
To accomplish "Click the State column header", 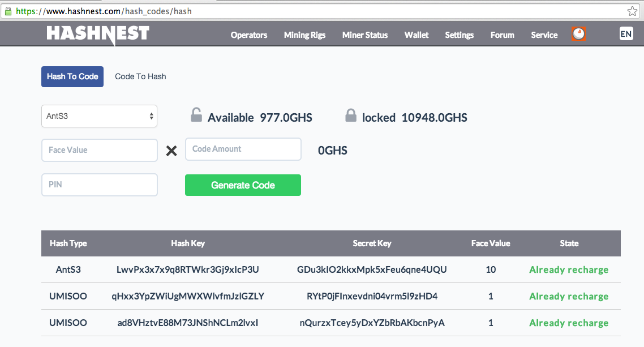I will [x=569, y=243].
